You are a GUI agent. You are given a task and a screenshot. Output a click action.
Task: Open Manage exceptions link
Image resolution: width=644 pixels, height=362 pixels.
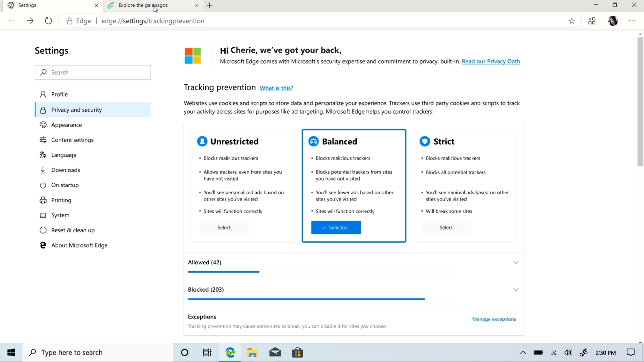pos(494,319)
